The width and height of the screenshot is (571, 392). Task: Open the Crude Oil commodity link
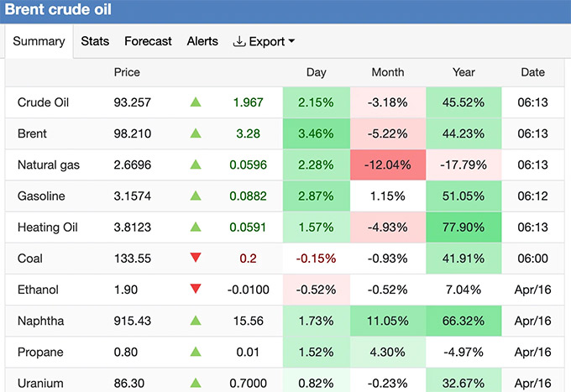43,102
